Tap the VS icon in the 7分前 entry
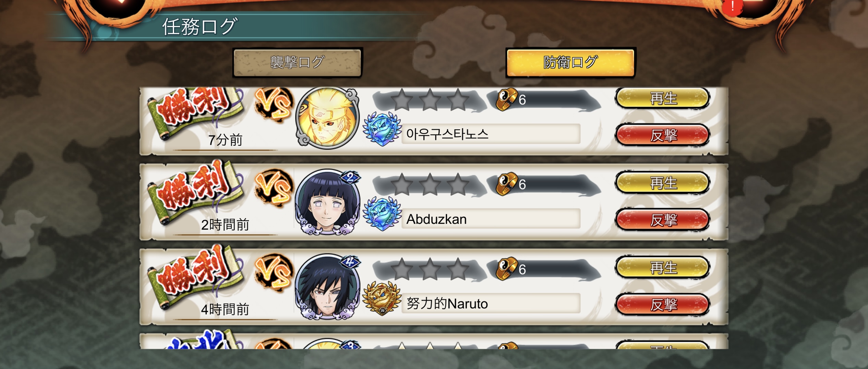 point(274,105)
